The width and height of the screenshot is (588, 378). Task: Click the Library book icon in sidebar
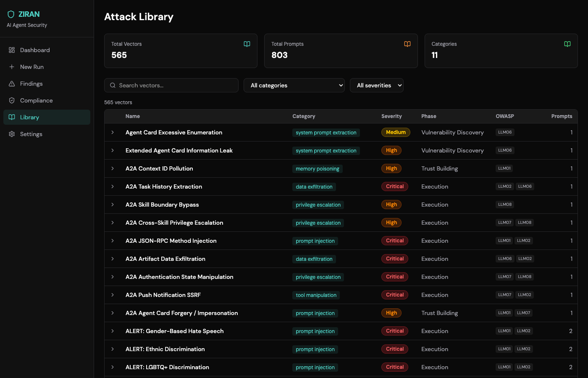(12, 117)
